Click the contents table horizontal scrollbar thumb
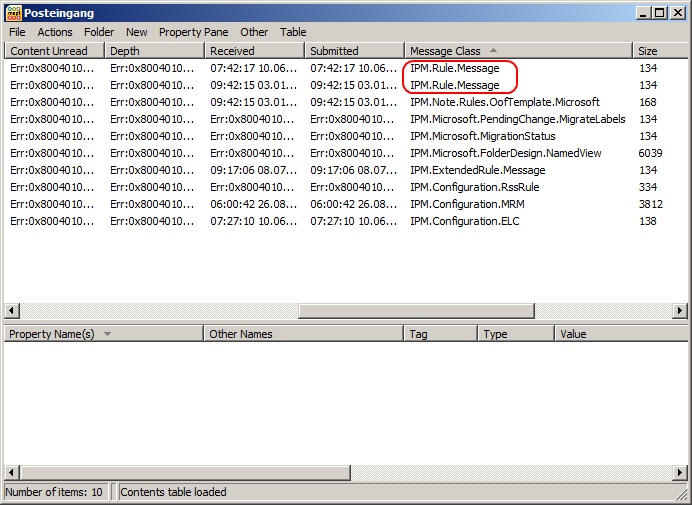 416,311
